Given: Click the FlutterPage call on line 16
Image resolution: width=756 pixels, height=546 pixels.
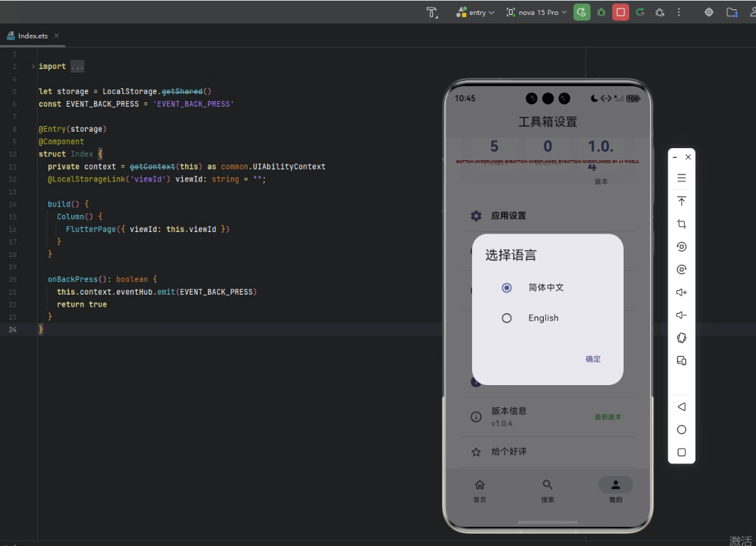Looking at the screenshot, I should 147,229.
